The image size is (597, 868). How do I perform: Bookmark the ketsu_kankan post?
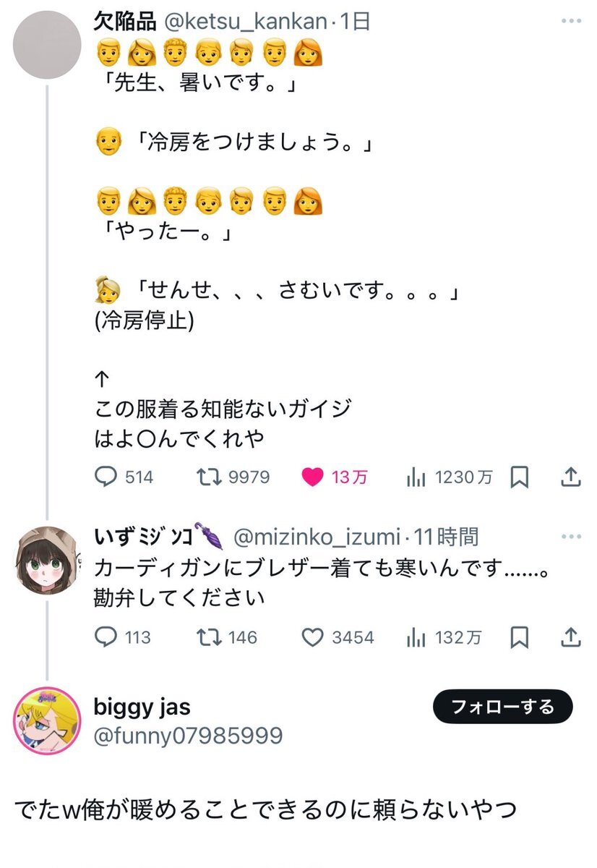520,477
